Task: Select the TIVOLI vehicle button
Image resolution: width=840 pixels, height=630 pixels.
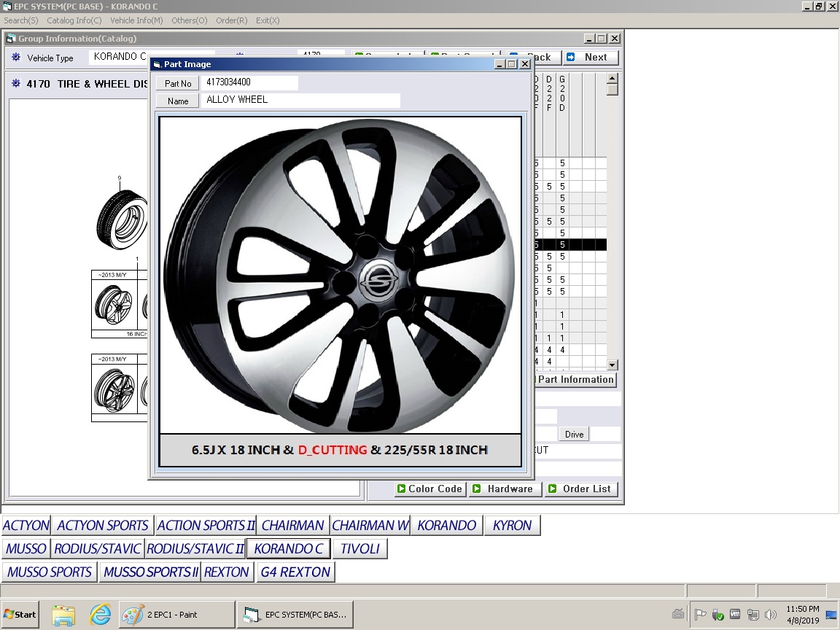Action: (x=360, y=548)
